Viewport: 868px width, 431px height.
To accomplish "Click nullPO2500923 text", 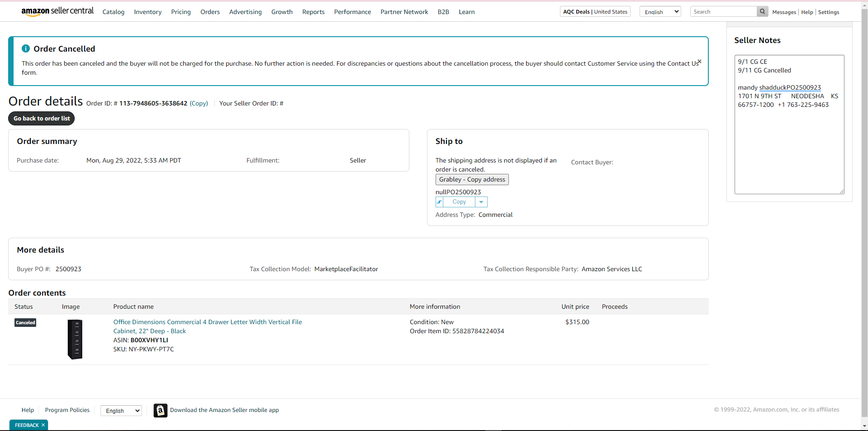I will coord(458,192).
